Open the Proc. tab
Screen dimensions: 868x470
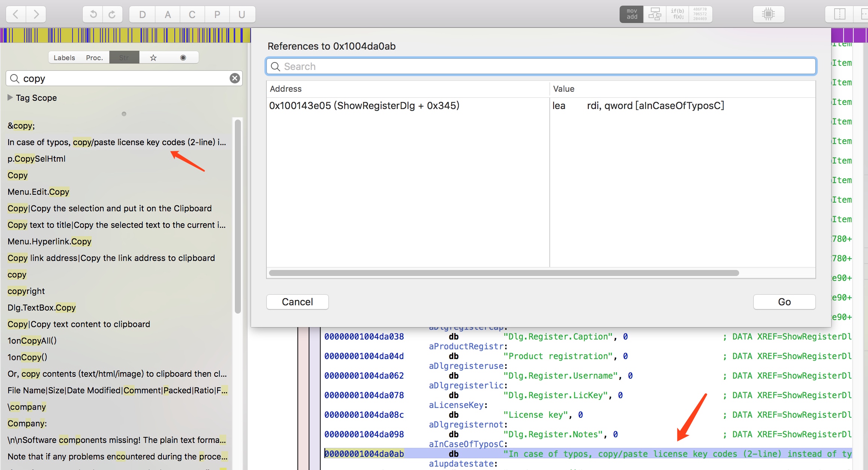pyautogui.click(x=94, y=58)
